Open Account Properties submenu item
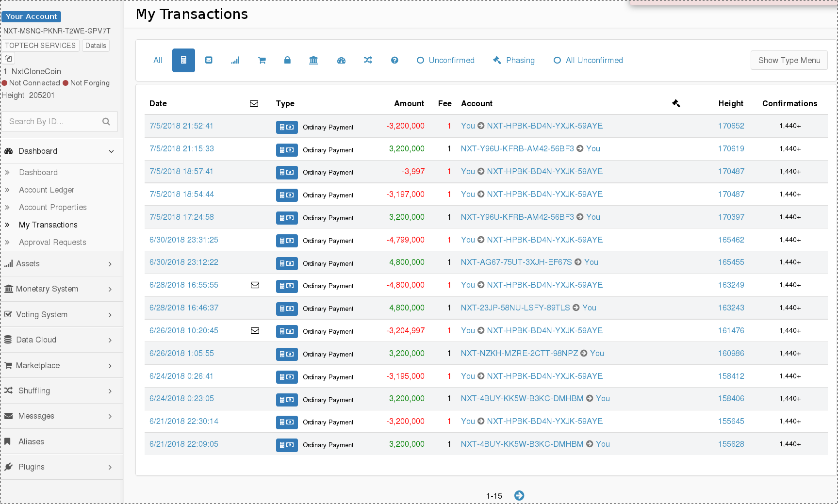Screen dimensions: 838x504 pyautogui.click(x=53, y=207)
